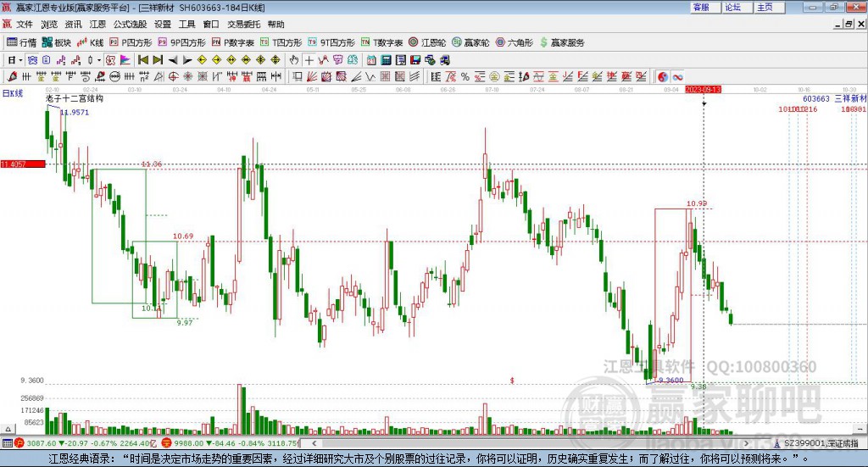Open the 赢家轮 wheel tool
This screenshot has width=868, height=467.
pyautogui.click(x=470, y=42)
